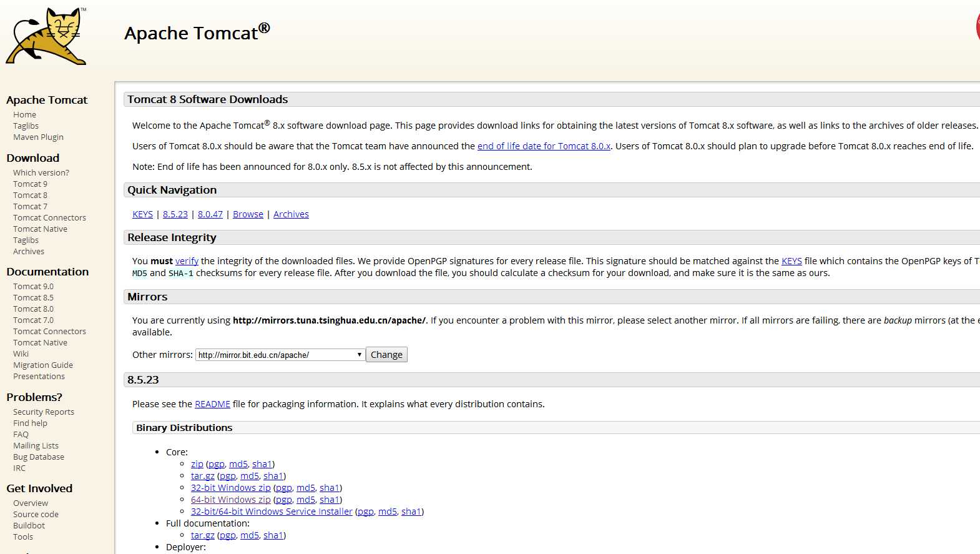Open Mailing Lists
This screenshot has width=980, height=554.
(x=36, y=446)
